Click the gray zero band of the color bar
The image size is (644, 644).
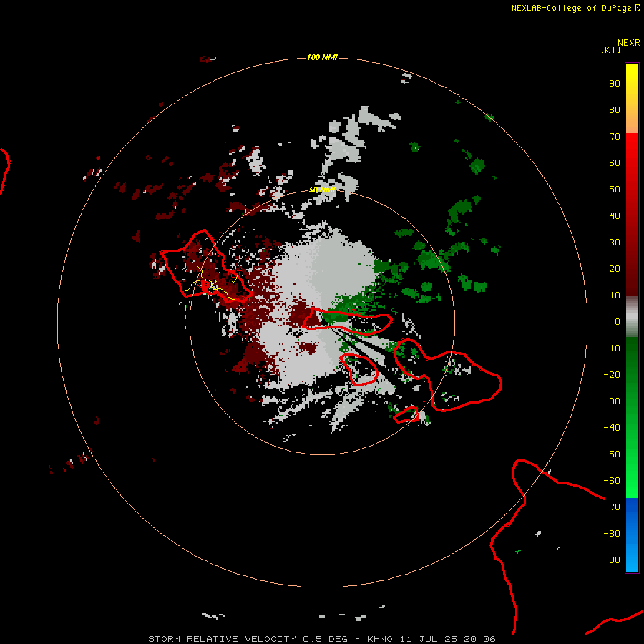click(632, 317)
